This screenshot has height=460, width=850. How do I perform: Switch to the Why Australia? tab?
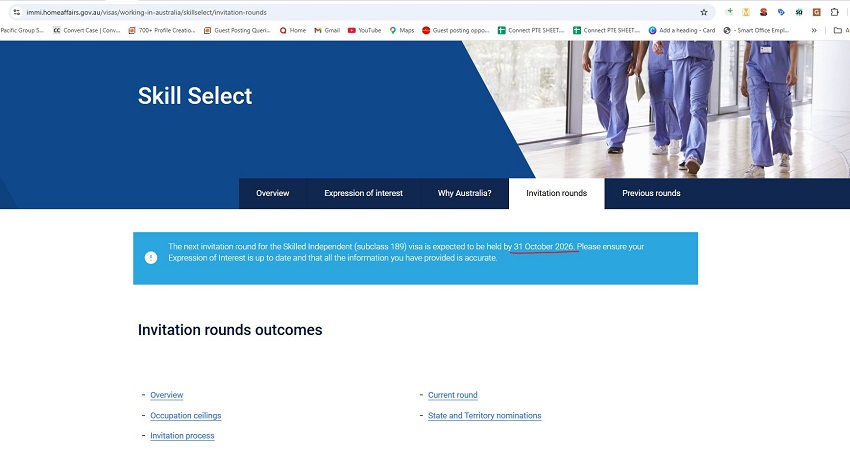point(465,193)
